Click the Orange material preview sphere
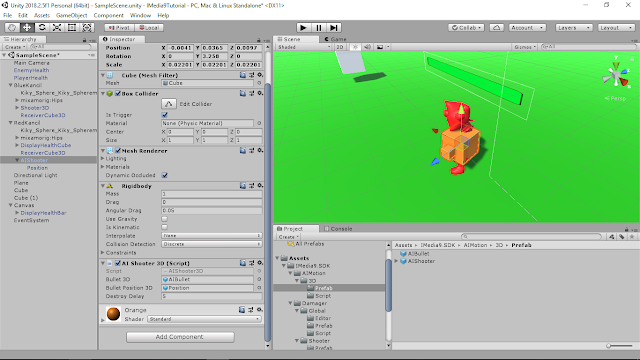The image size is (640, 360). pyautogui.click(x=113, y=314)
